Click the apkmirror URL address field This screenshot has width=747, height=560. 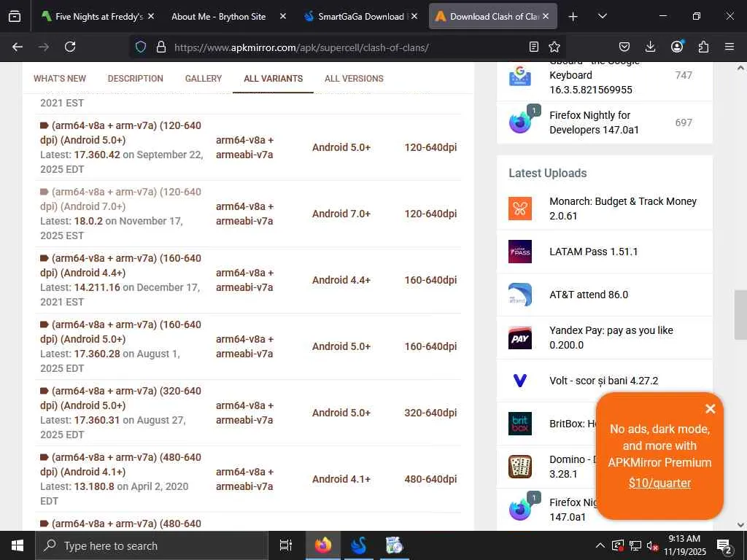point(348,47)
